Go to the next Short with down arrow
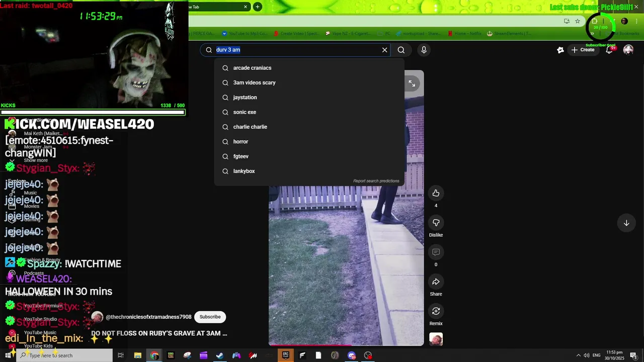This screenshot has height=362, width=644. click(x=626, y=223)
